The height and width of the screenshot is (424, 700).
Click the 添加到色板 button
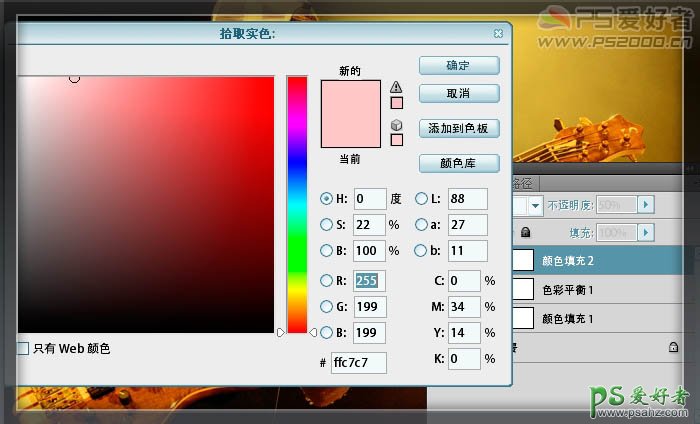tap(458, 128)
